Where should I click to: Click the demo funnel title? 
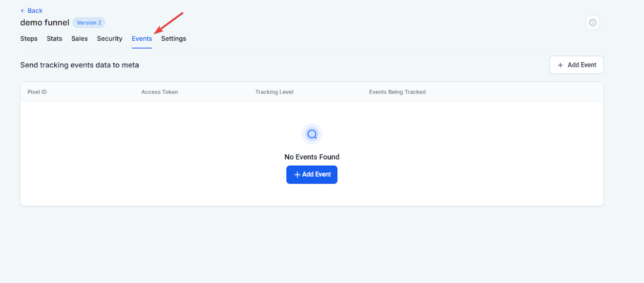tap(44, 22)
